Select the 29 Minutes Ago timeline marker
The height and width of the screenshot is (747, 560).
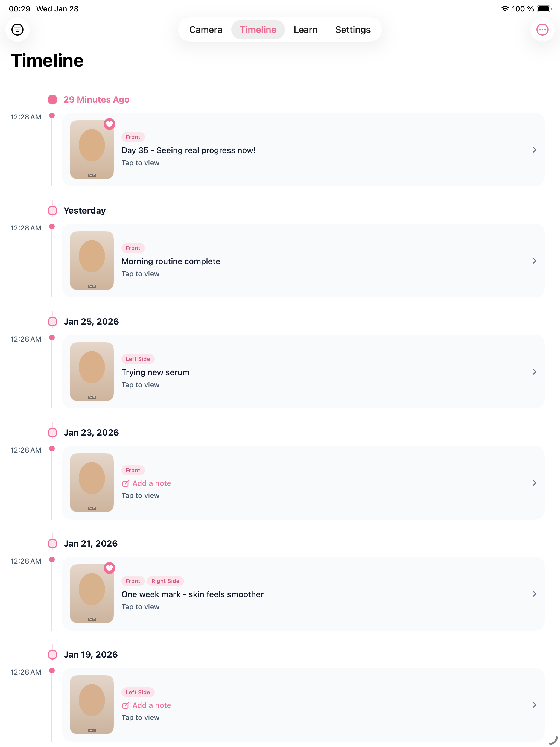52,100
